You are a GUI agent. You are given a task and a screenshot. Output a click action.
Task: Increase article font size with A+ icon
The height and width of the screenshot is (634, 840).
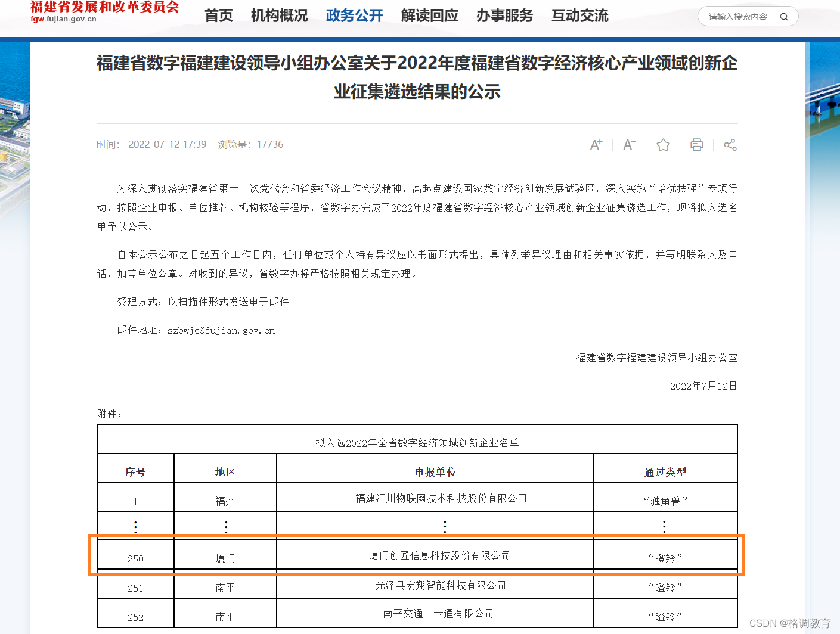596,144
